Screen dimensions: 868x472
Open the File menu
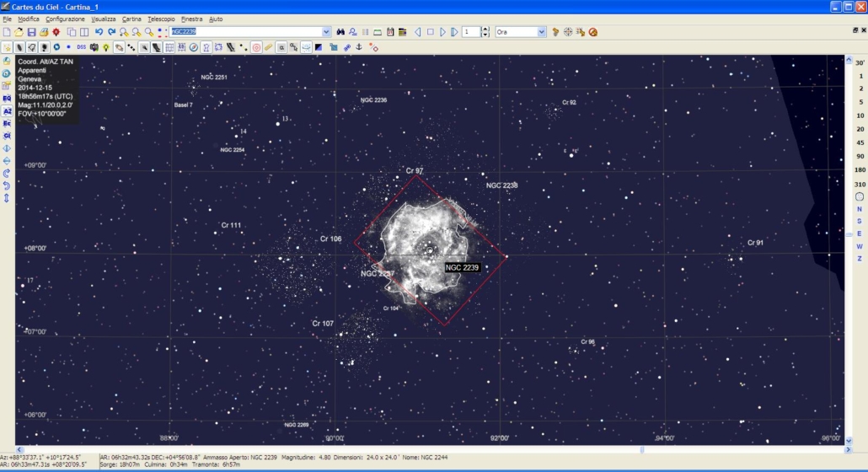8,19
